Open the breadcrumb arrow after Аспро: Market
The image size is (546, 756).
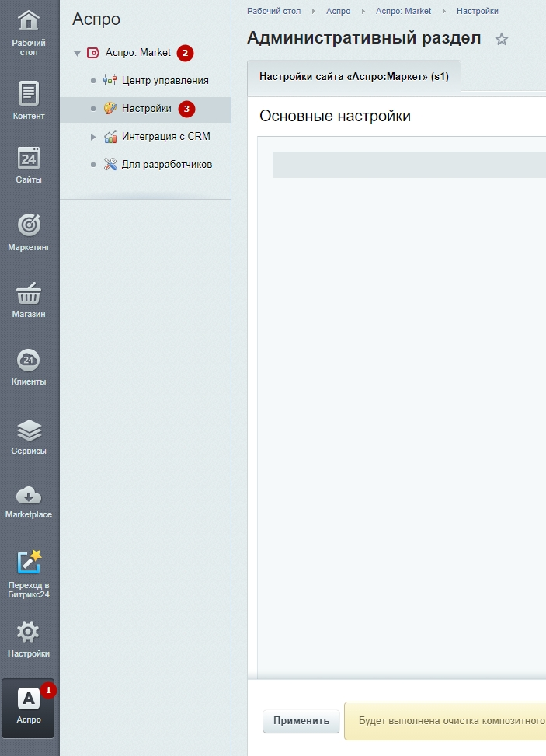point(443,11)
